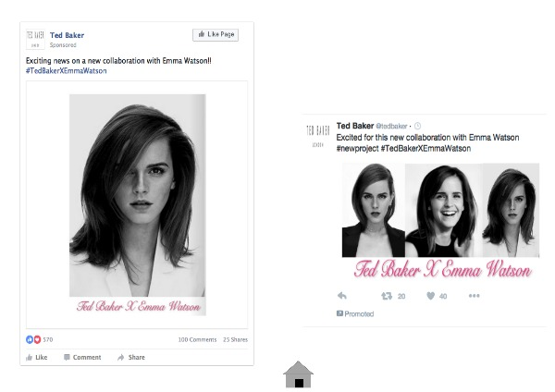Open the #TedBakerXEmmaWatson hashtag on Facebook
This screenshot has width=555, height=392.
(67, 71)
